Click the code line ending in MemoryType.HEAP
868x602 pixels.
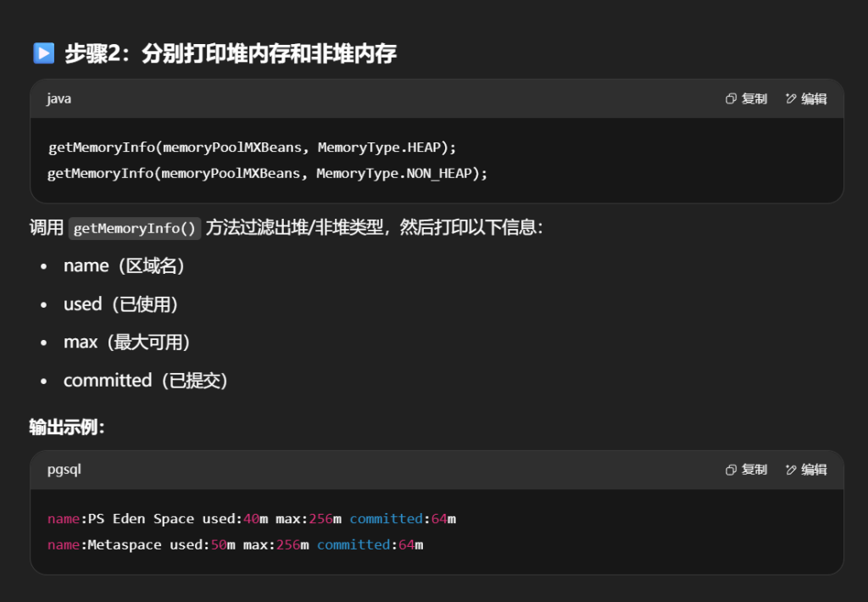point(253,148)
